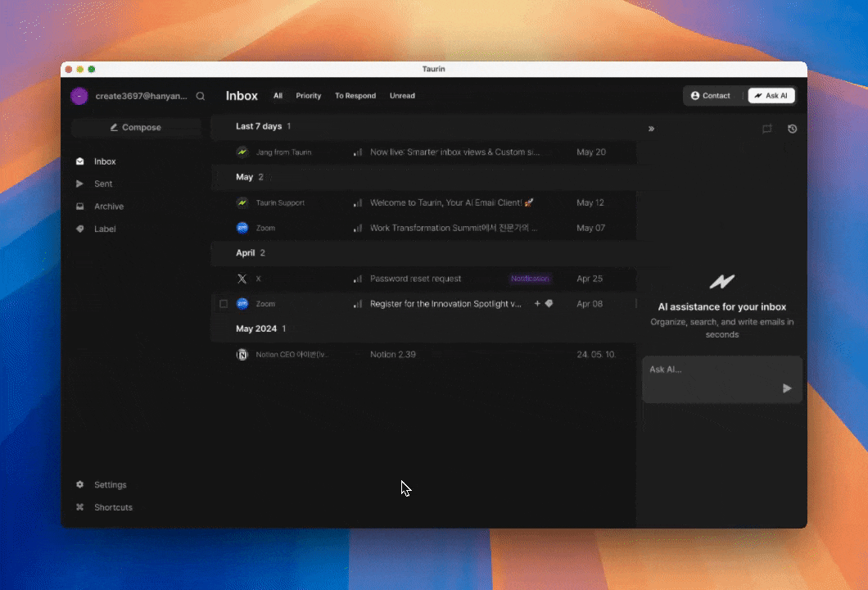Viewport: 868px width, 590px height.
Task: Open account switcher create3697@hanyan...
Action: tap(131, 96)
